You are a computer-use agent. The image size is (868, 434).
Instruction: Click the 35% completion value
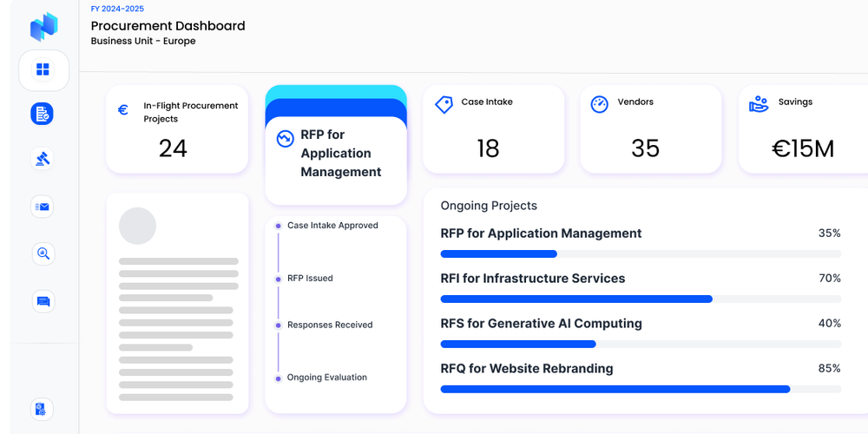(829, 233)
